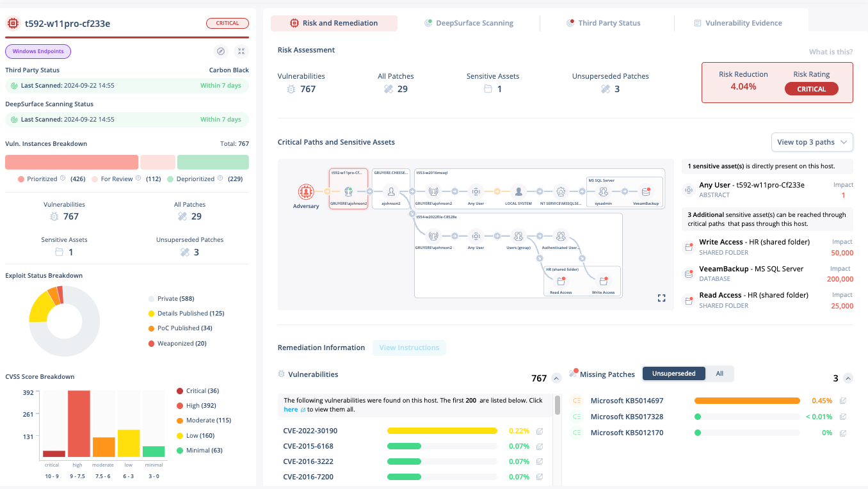Image resolution: width=868 pixels, height=489 pixels.
Task: Click the collapse panel icon beside compass
Action: pos(241,51)
